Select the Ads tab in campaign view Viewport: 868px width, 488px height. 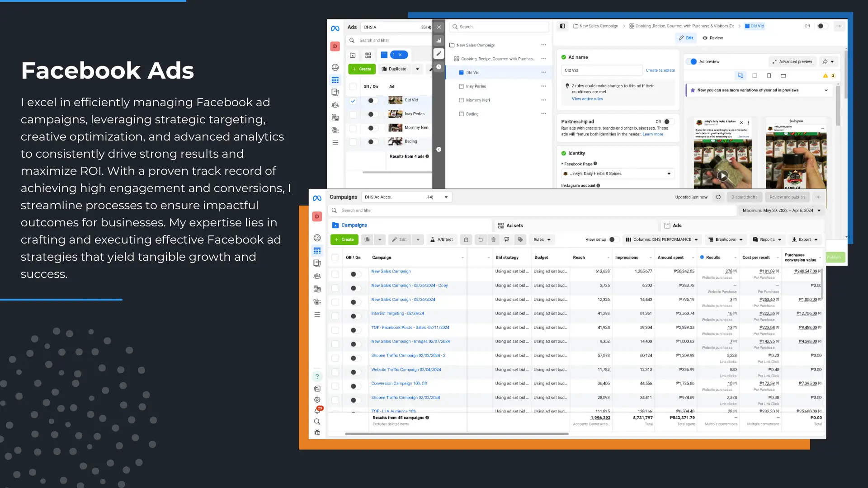click(x=677, y=225)
